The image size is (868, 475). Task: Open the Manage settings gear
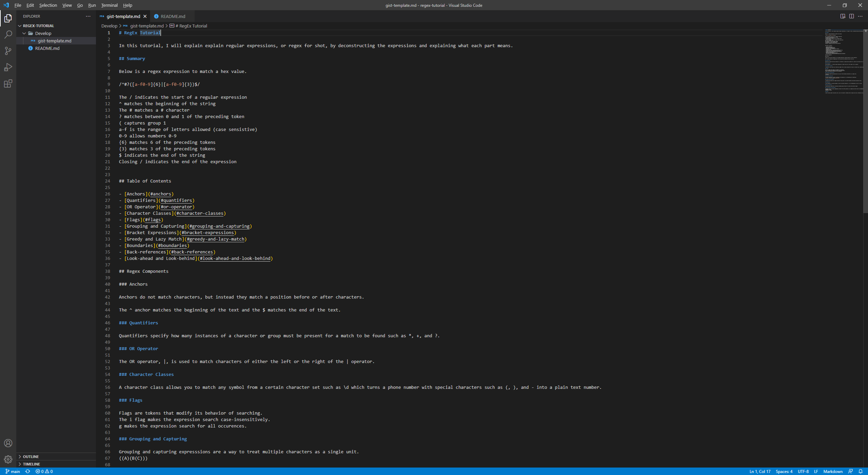pos(8,459)
